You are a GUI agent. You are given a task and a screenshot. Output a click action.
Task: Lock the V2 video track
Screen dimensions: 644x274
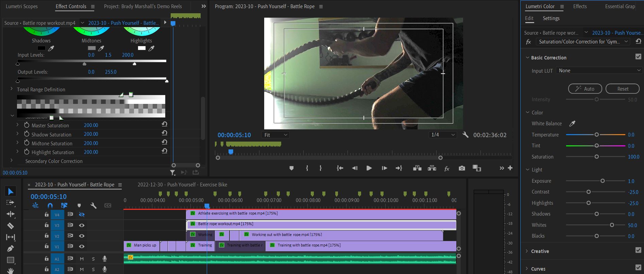pos(47,236)
